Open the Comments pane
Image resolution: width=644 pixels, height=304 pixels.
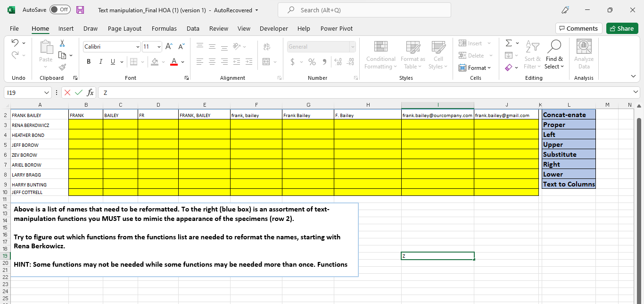tap(578, 28)
